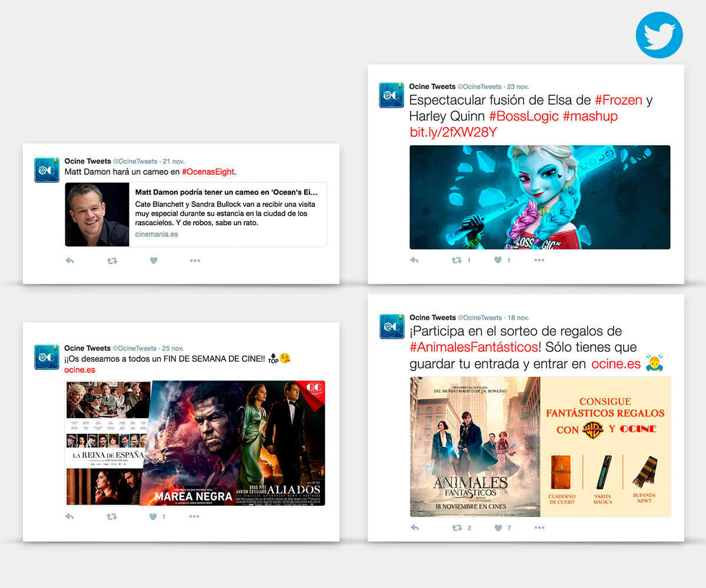
Task: Retweet the Elsa Harley Quinn mashup tweet
Action: click(457, 260)
